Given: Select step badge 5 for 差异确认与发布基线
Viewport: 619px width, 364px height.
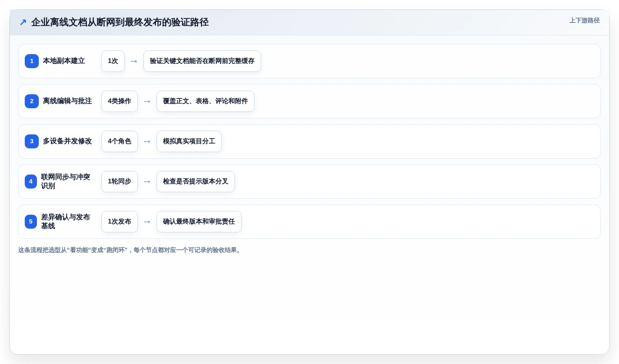Looking at the screenshot, I should pos(31,222).
